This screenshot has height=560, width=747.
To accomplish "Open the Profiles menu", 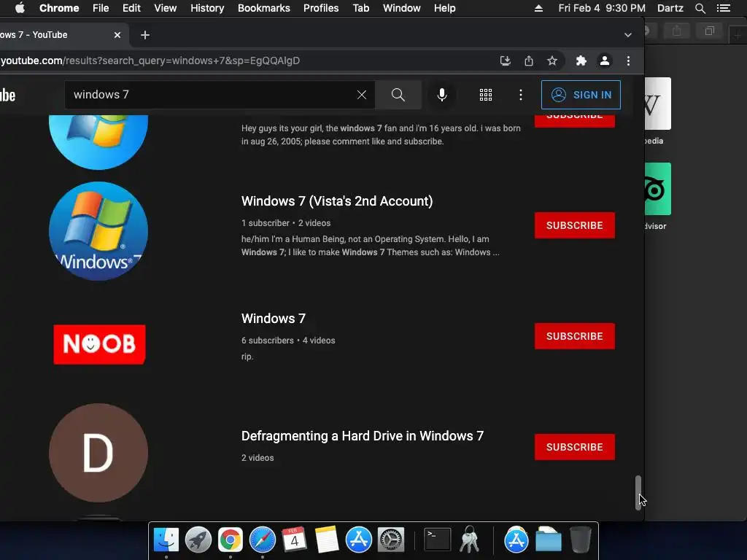I will [x=321, y=8].
